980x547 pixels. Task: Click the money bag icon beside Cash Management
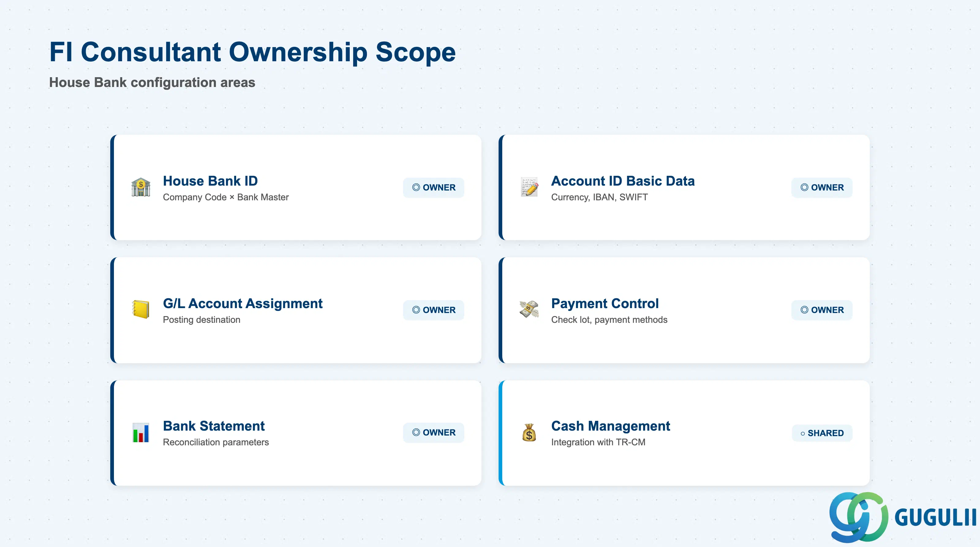coord(529,432)
